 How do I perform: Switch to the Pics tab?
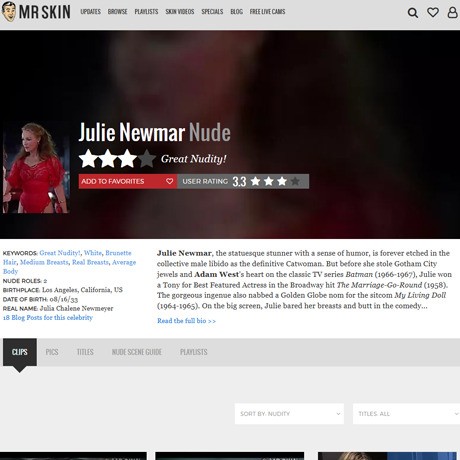[52, 352]
